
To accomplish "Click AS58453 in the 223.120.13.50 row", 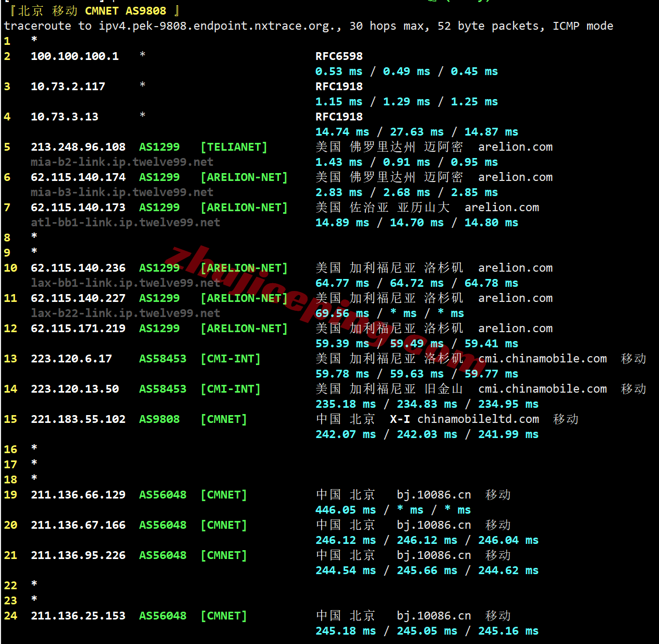I will pos(163,389).
